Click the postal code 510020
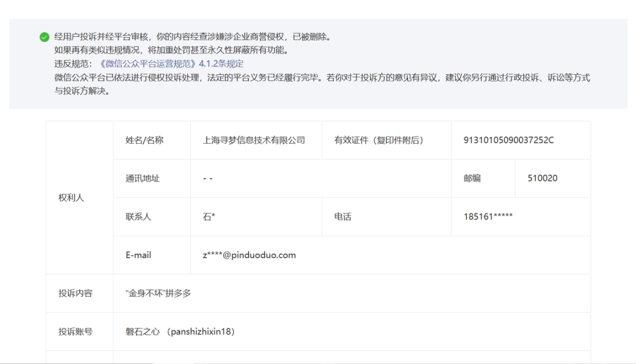 pyautogui.click(x=542, y=178)
